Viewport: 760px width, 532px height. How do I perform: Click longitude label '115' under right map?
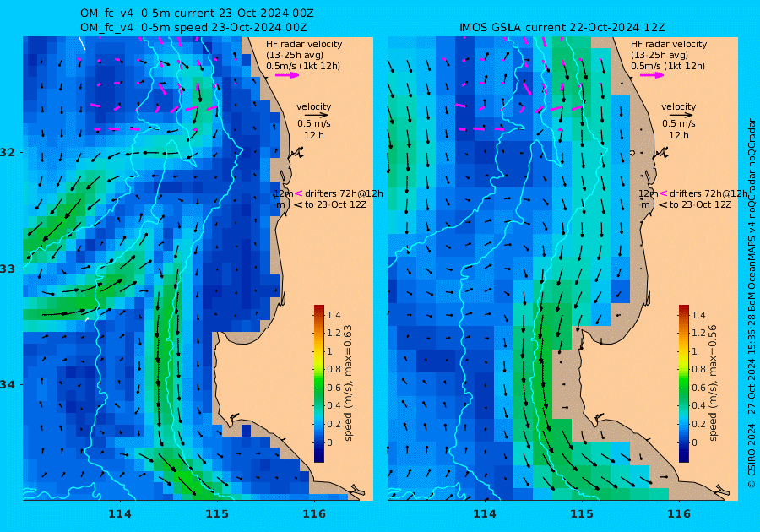pyautogui.click(x=582, y=514)
